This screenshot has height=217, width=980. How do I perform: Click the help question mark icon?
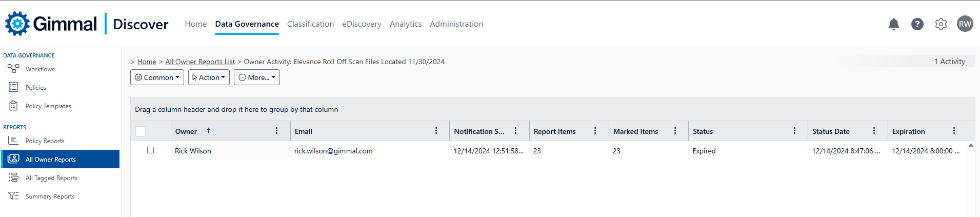917,24
